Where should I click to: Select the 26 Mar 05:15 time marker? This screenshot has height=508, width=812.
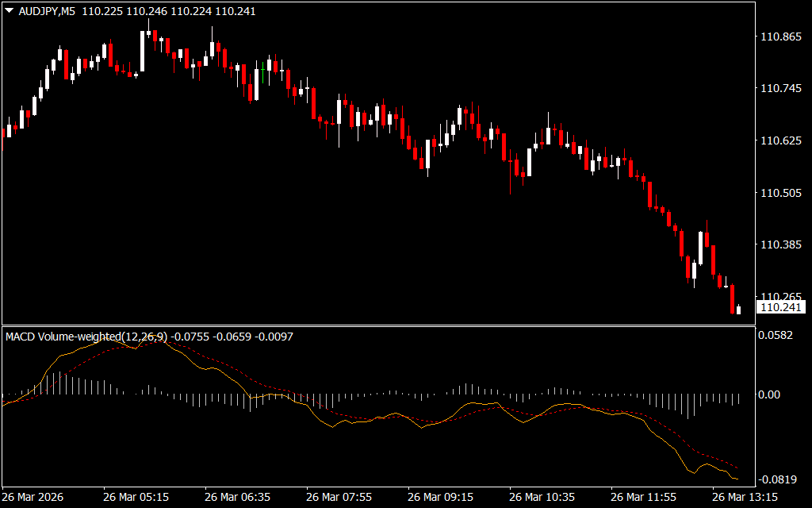click(x=136, y=497)
